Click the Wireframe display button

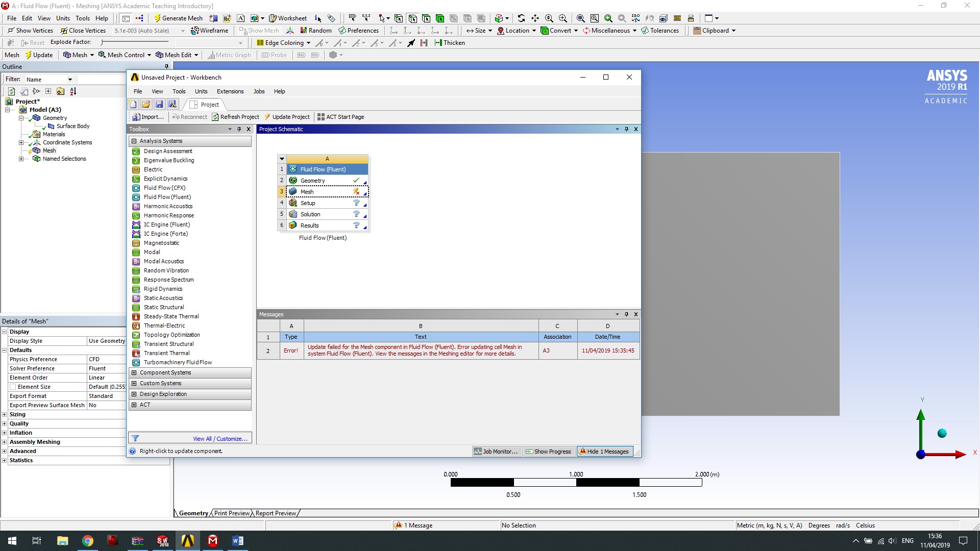pos(210,30)
